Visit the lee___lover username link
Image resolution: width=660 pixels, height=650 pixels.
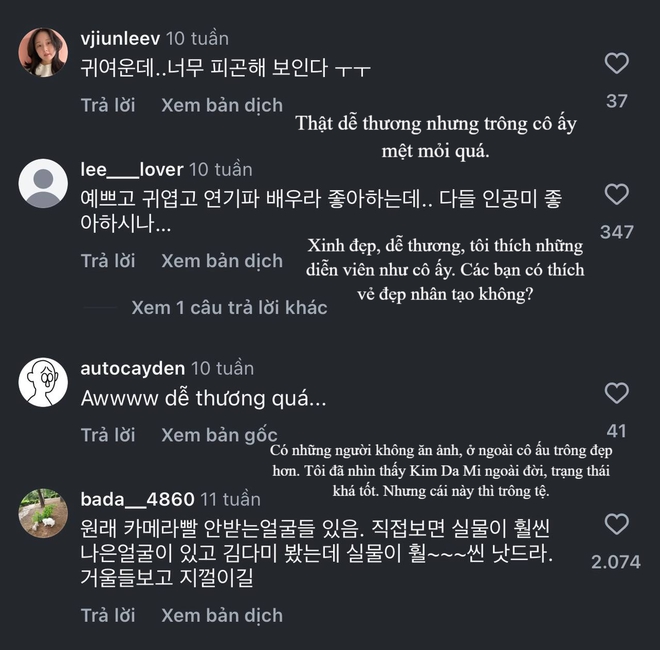[x=131, y=169]
